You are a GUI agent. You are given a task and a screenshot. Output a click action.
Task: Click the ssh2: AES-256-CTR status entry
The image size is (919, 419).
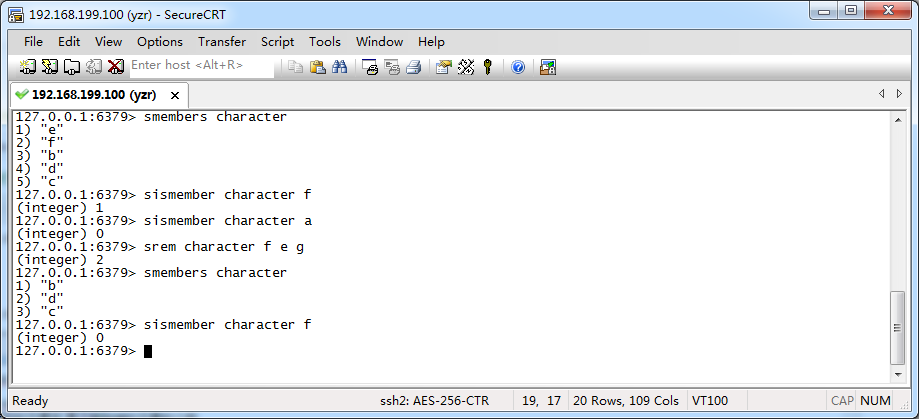[434, 401]
